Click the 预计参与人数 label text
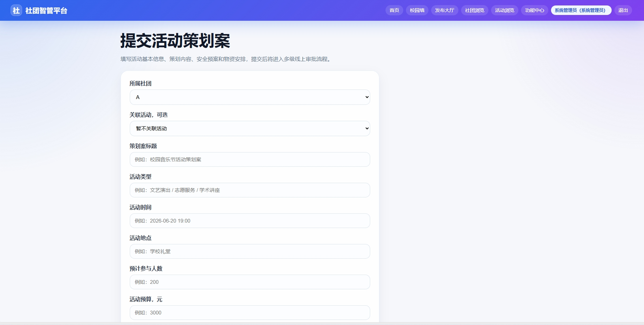 (x=146, y=269)
